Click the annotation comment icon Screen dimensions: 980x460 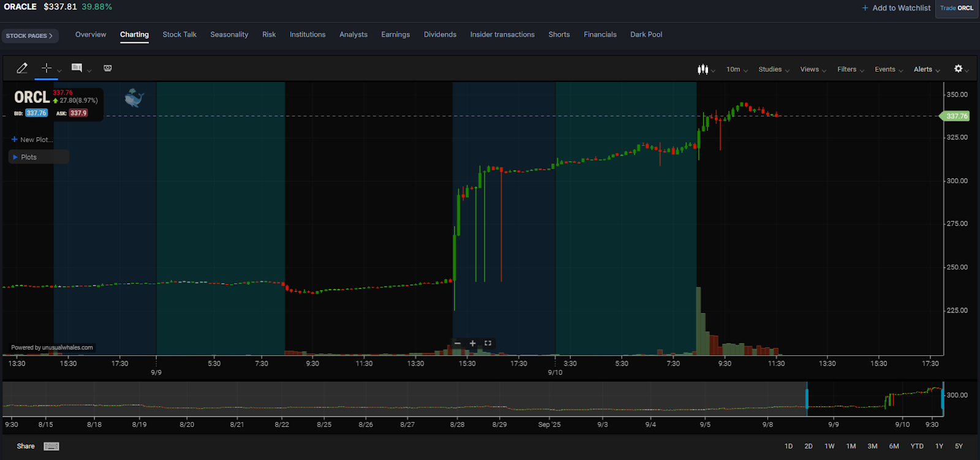77,68
